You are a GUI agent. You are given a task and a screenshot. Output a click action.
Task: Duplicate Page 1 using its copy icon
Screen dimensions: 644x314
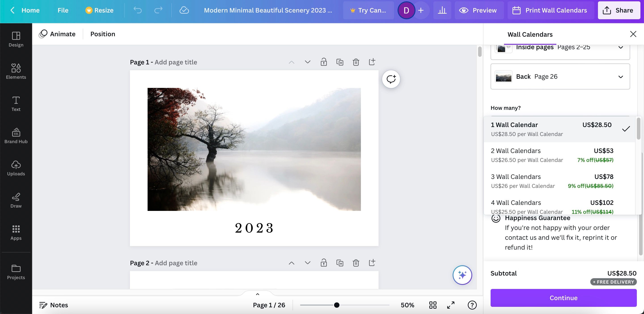340,62
